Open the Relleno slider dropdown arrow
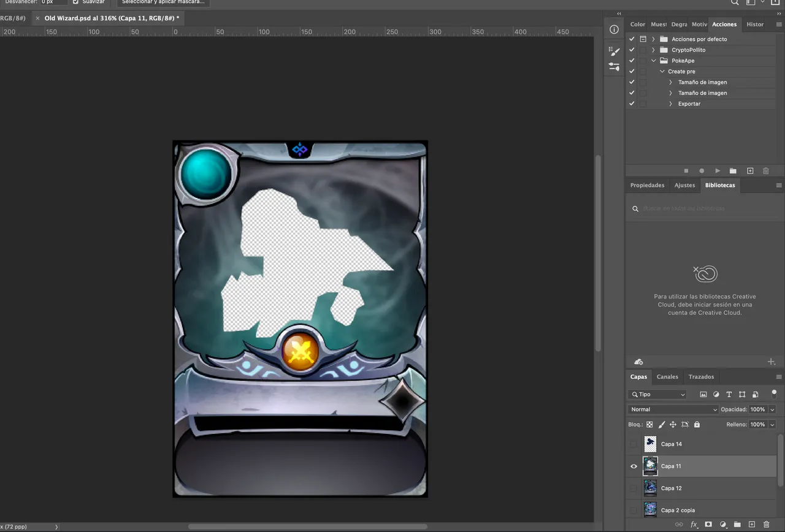The image size is (785, 532). coord(772,424)
